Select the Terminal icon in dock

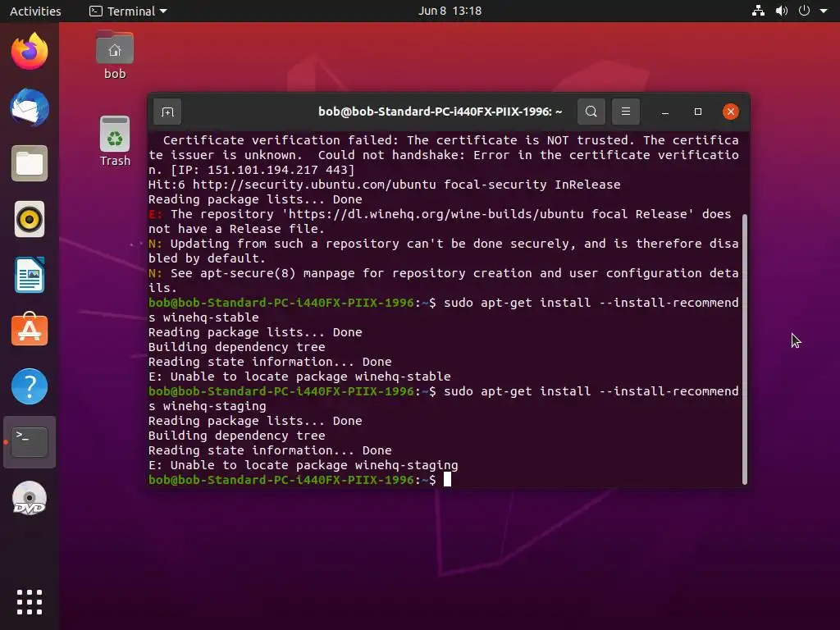pyautogui.click(x=30, y=442)
